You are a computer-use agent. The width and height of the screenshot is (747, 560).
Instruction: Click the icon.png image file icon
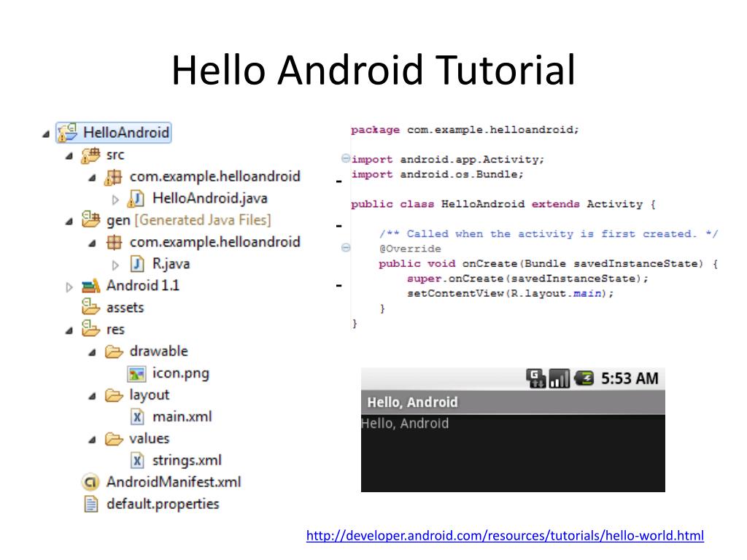pyautogui.click(x=136, y=374)
